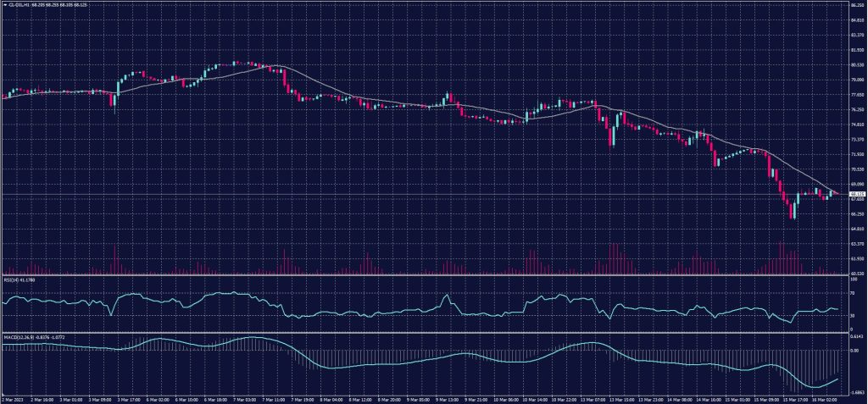Click the dropdown arrow beside the CL-OIL,H1 title
Image resolution: width=868 pixels, height=404 pixels.
4,4
